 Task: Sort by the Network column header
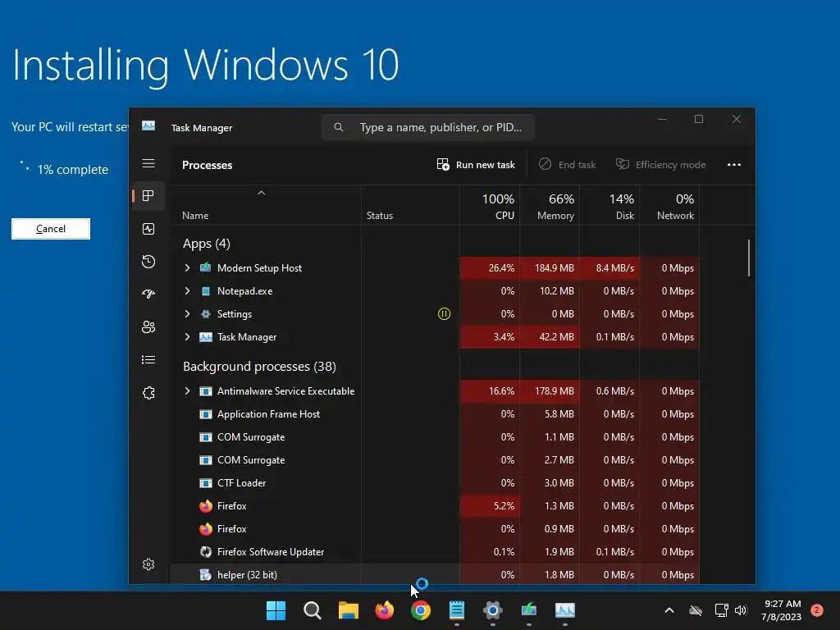tap(669, 206)
